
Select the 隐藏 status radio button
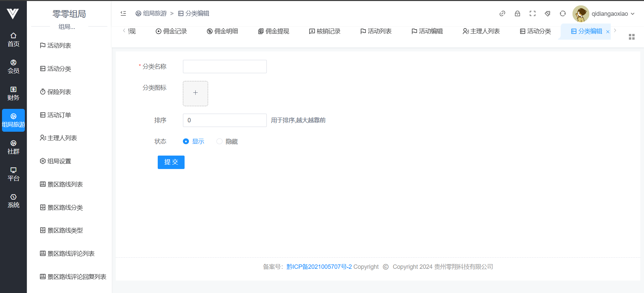219,141
